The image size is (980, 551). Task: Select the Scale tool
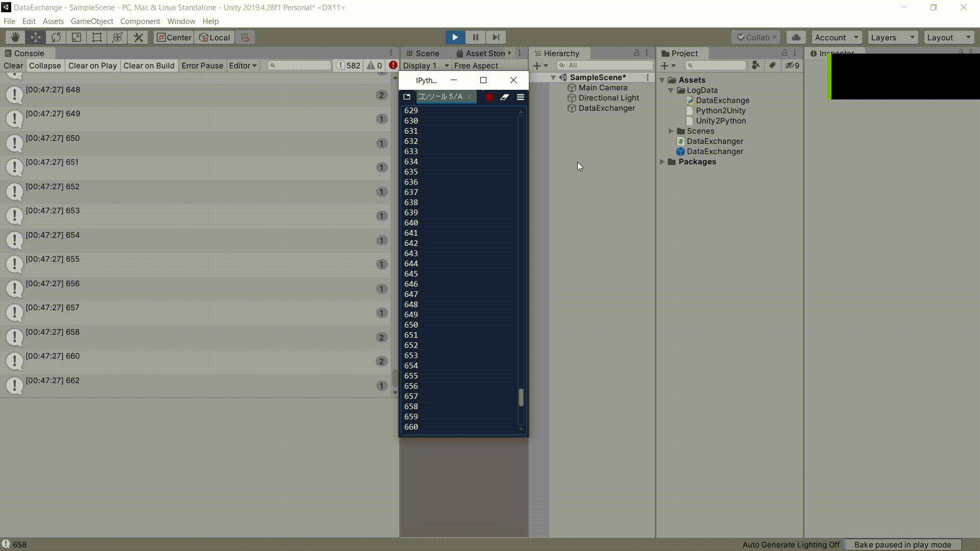[76, 37]
